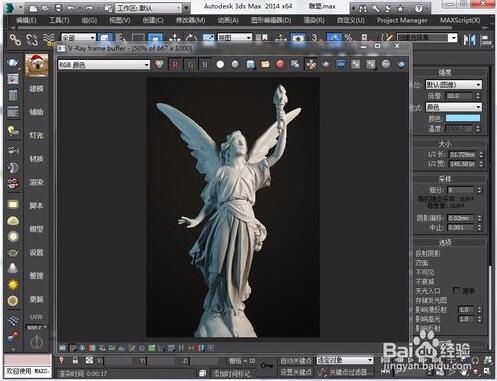
Task: Click the Undo arrow in title bar
Action: point(71,8)
